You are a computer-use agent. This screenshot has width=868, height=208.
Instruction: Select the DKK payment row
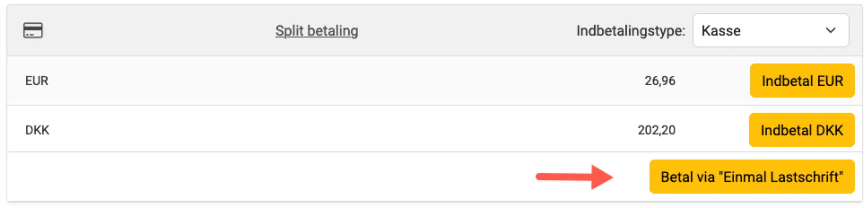(340, 130)
